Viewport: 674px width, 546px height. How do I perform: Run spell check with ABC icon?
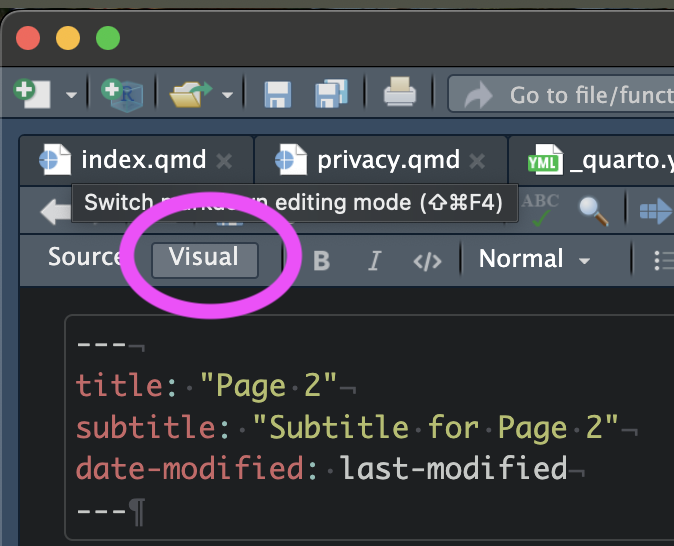coord(541,208)
